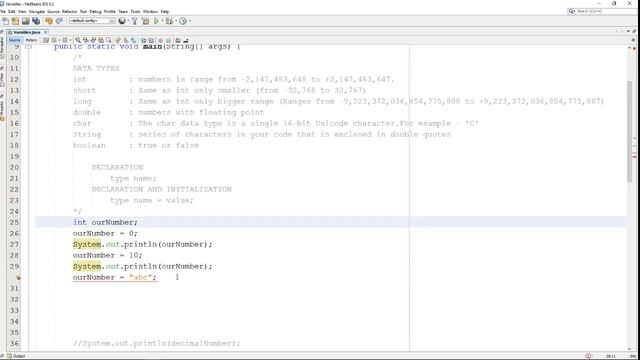Open the Window menu
The height and width of the screenshot is (360, 640).
coord(150,11)
